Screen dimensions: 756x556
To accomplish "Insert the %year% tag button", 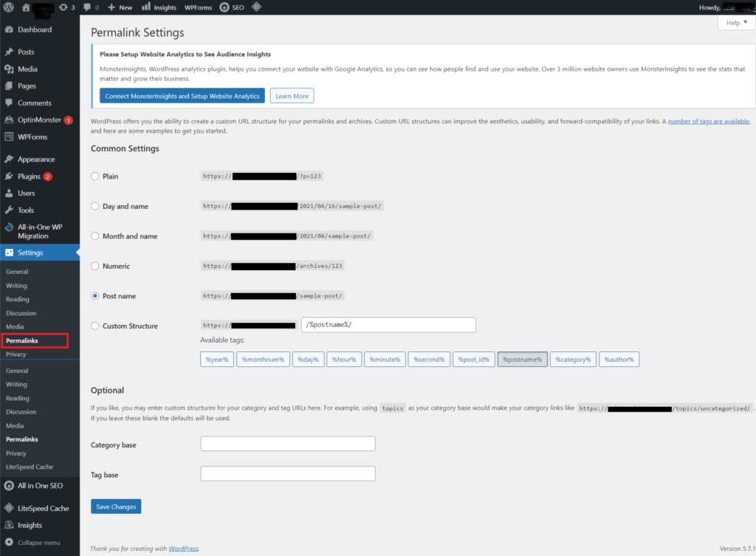I will (x=217, y=360).
